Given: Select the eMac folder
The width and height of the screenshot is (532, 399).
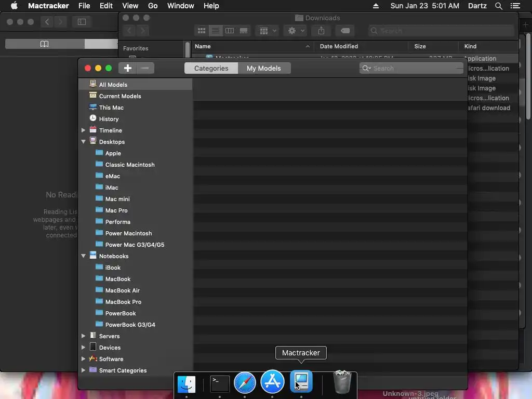Looking at the screenshot, I should (x=136, y=176).
